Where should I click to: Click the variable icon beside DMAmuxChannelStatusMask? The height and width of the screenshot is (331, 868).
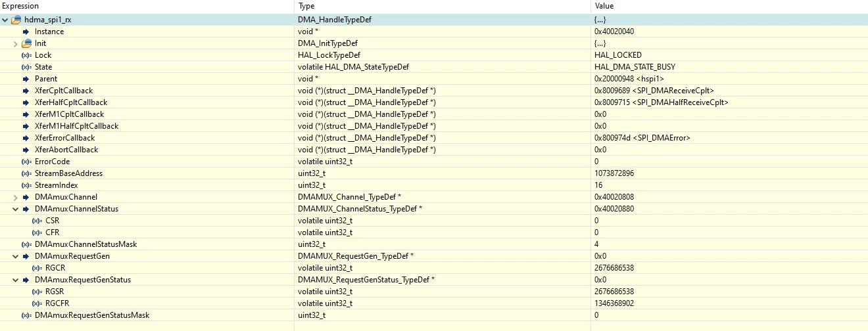tap(26, 244)
